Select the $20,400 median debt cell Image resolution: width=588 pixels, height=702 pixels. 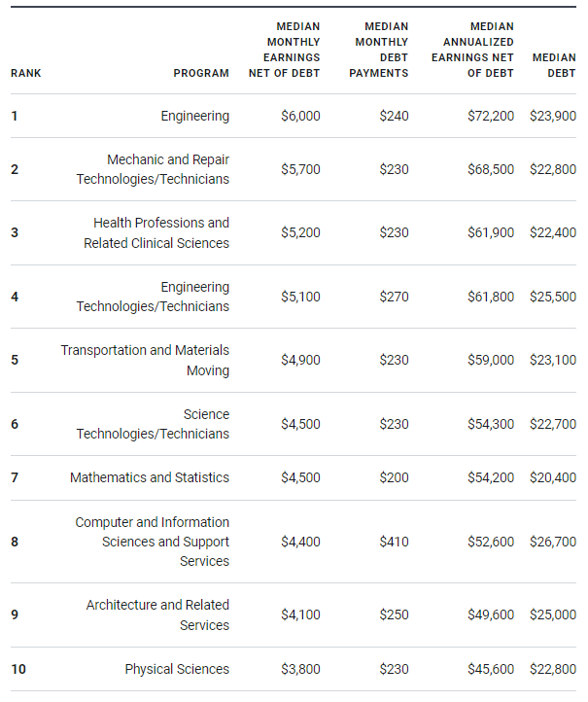point(553,477)
